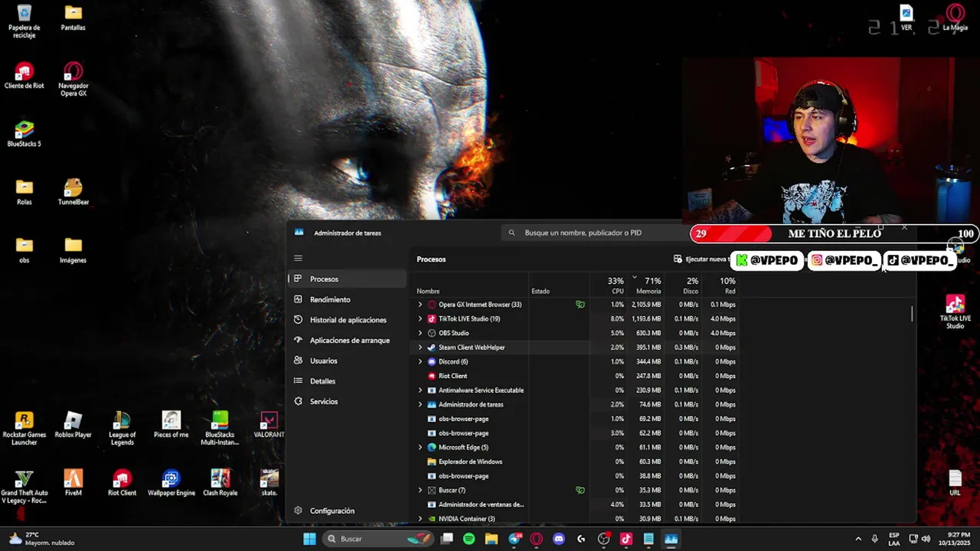Select the VALORANT desktop shortcut
Viewport: 980px width, 551px height.
click(269, 425)
